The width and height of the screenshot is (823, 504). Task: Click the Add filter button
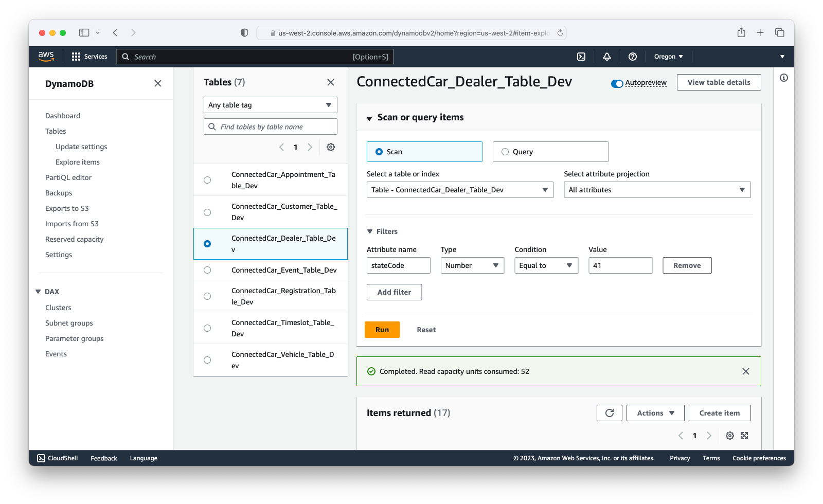395,292
